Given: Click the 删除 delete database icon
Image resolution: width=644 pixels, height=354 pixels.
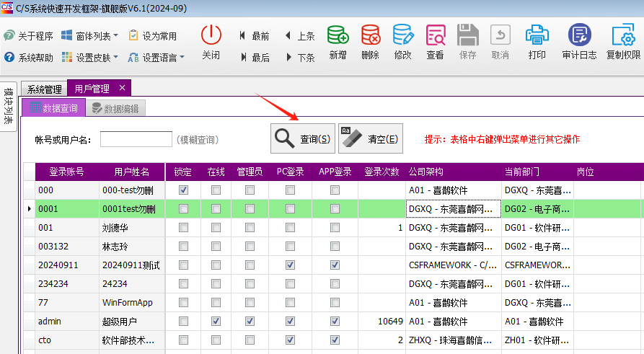Looking at the screenshot, I should click(x=371, y=35).
